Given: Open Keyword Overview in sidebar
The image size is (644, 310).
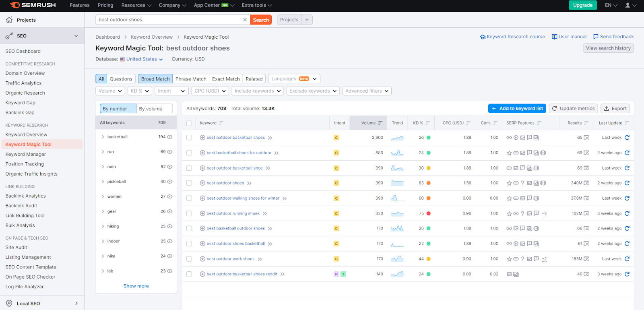Looking at the screenshot, I should pyautogui.click(x=26, y=135).
